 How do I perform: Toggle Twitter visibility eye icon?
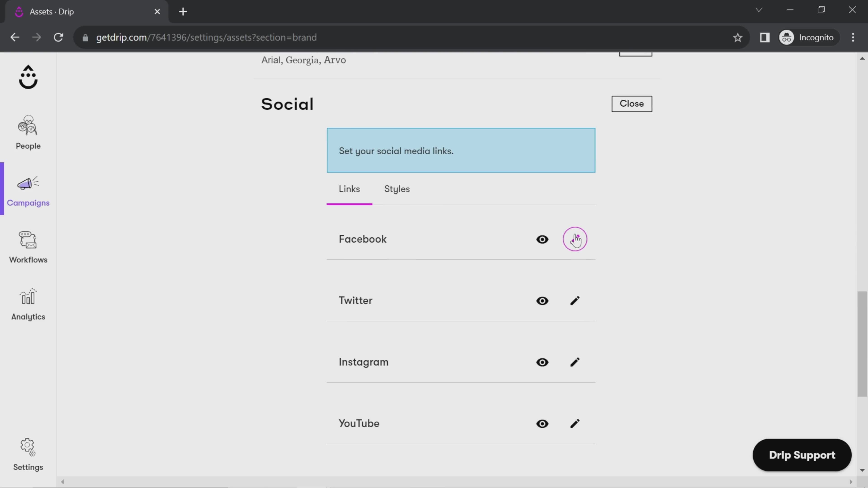542,300
